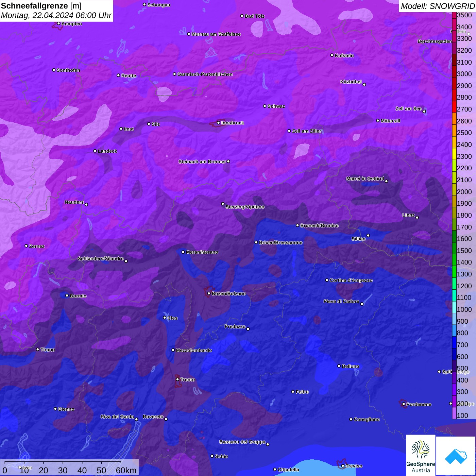Click the Kitzbühel label
Image resolution: width=476 pixels, height=476 pixels.
pos(351,82)
